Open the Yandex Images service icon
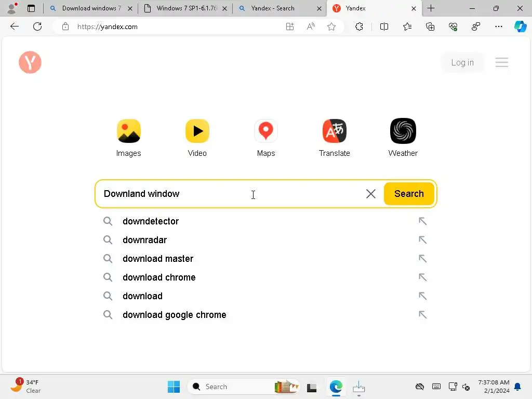Screen dimensions: 532x399 coord(129,131)
